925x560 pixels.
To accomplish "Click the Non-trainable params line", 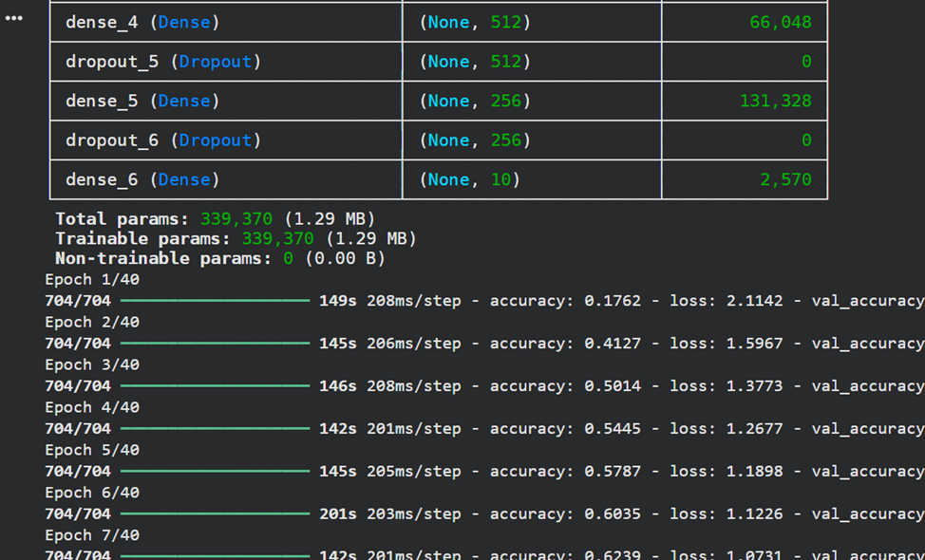I will click(x=219, y=258).
